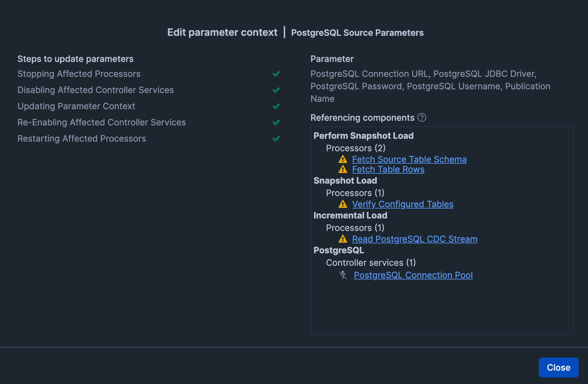Select the Incremental Load group heading
Image resolution: width=588 pixels, height=384 pixels.
coord(350,215)
